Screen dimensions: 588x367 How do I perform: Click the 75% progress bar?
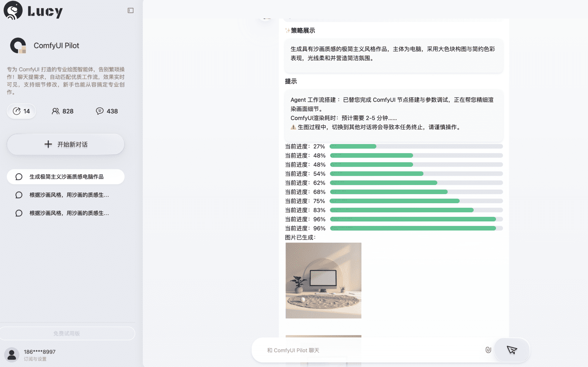point(416,201)
